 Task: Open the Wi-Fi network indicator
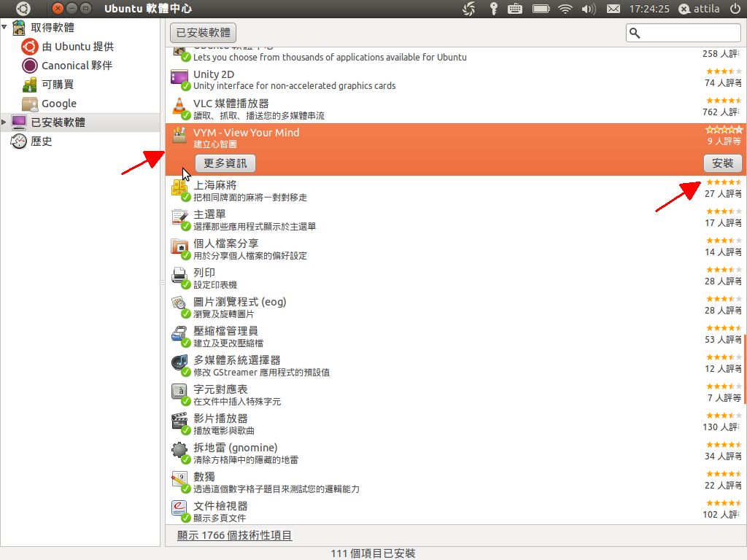coord(565,9)
